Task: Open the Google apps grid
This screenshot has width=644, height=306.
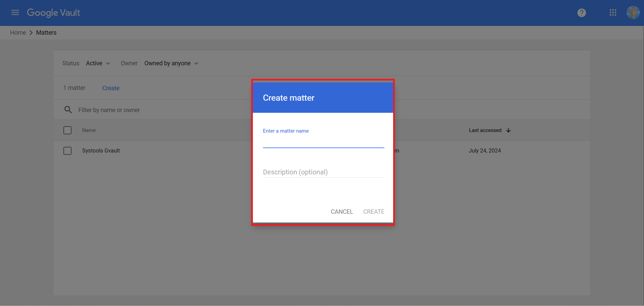Action: point(613,13)
